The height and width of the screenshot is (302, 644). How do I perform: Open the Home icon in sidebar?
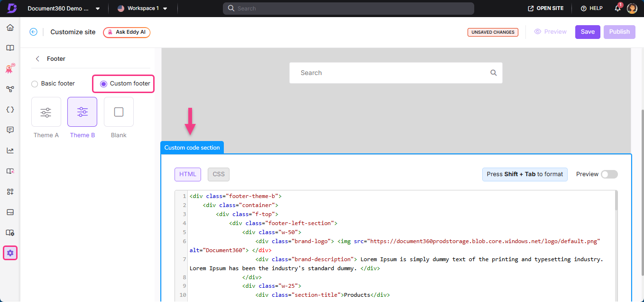10,28
